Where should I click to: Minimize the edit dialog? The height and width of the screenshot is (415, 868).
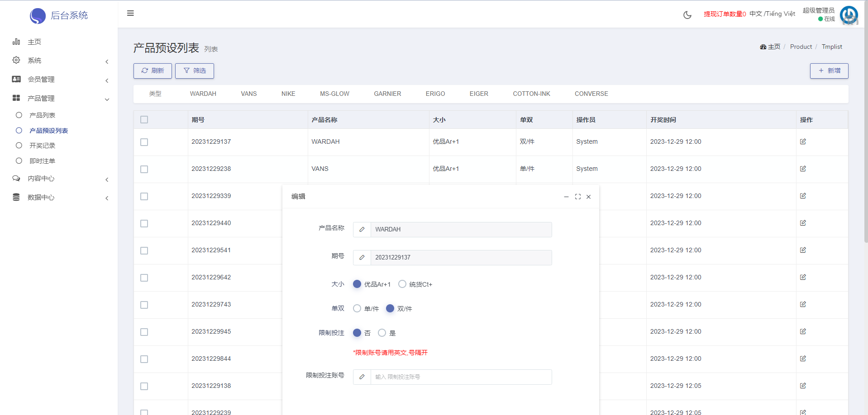click(566, 197)
